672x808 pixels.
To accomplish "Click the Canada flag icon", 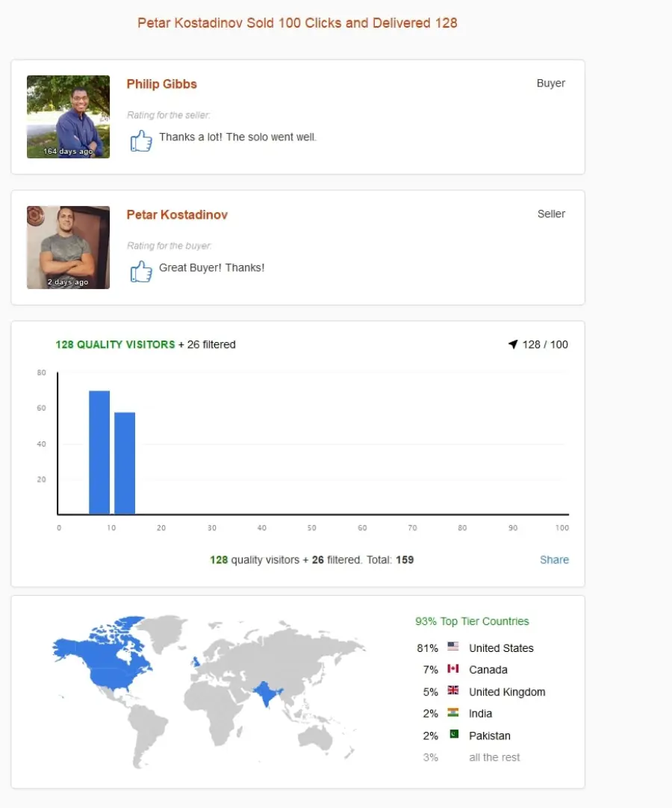I will pos(453,668).
